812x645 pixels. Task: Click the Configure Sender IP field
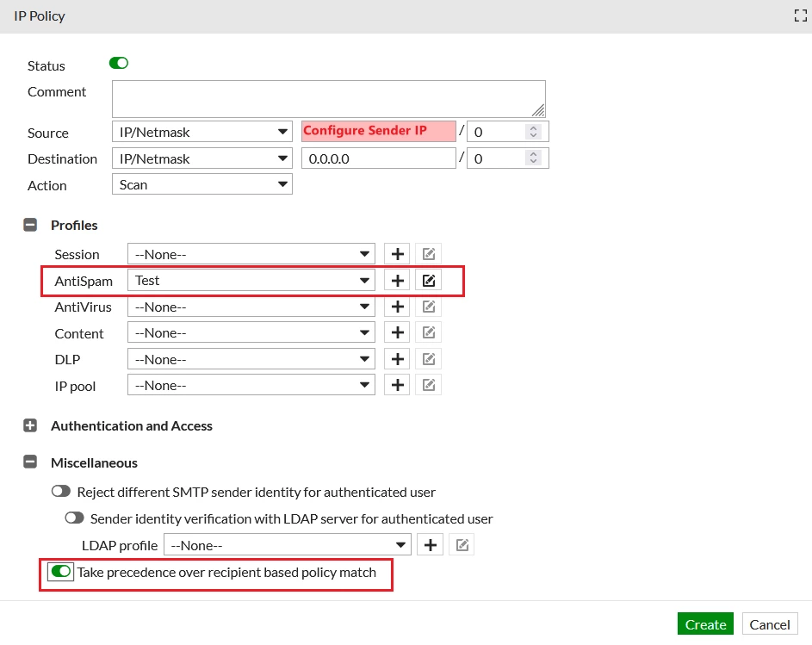click(379, 132)
